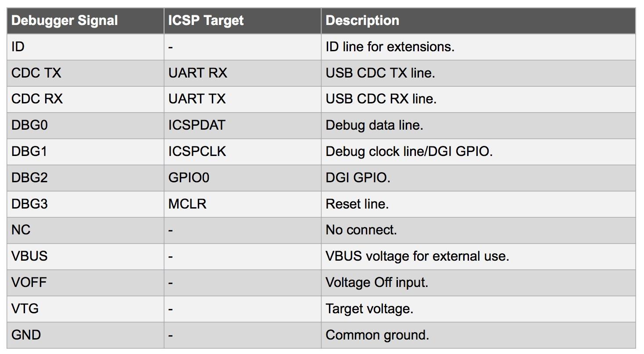
Task: Select the "Reset line." description text
Action: (357, 204)
